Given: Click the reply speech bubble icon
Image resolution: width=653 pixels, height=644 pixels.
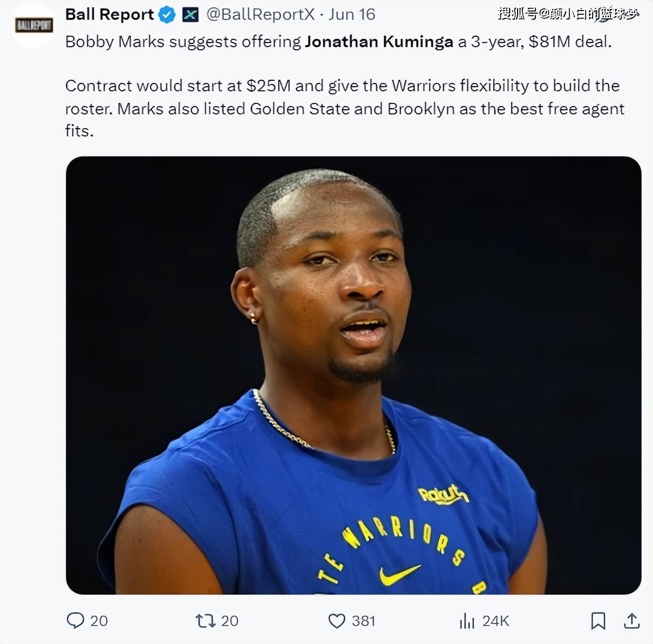Looking at the screenshot, I should 76,620.
